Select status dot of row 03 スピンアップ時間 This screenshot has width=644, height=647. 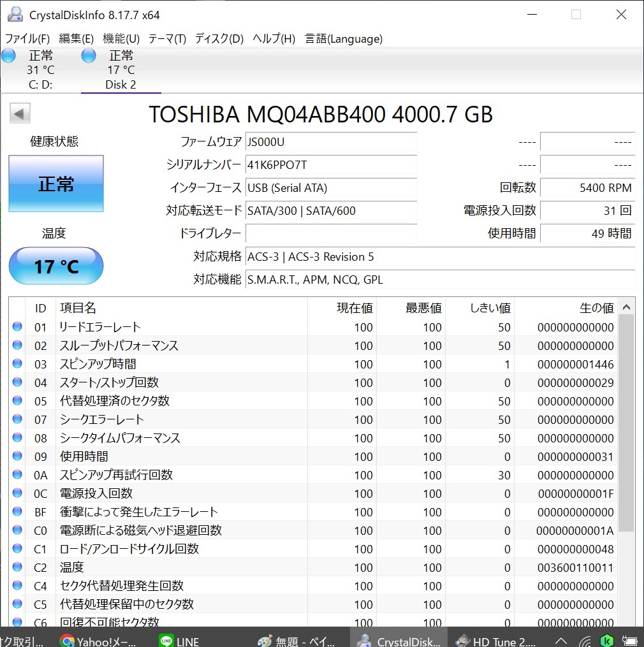17,364
